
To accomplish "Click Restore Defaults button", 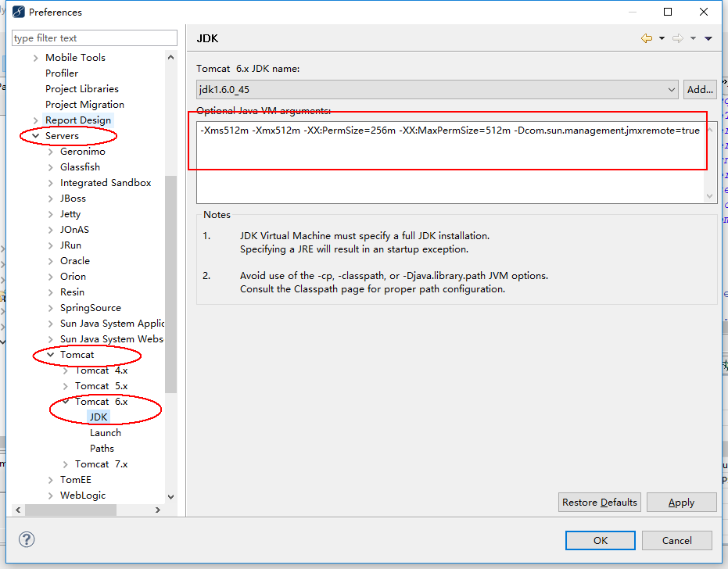I will tap(600, 502).
